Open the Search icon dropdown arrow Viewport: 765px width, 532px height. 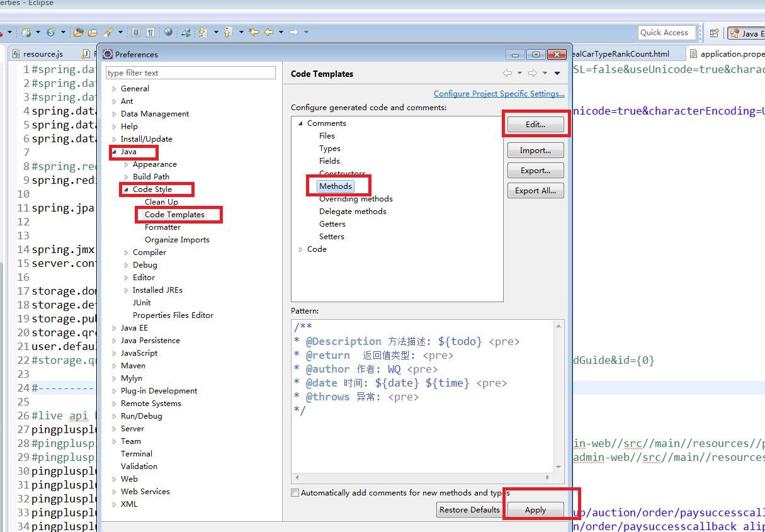[x=120, y=32]
